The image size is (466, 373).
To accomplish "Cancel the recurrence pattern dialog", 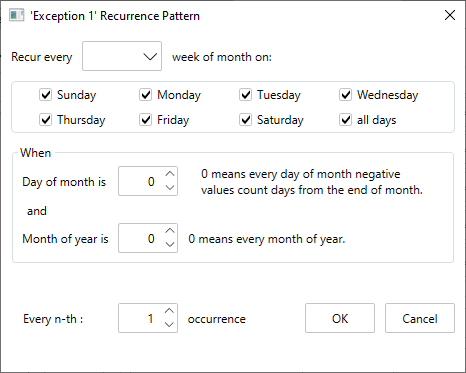I will 420,318.
